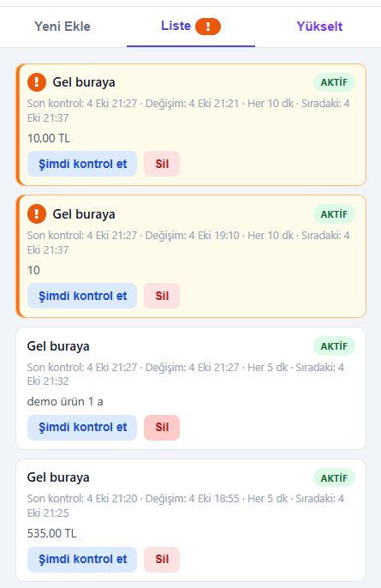Delete the 535,00 TL entry with Sil

click(x=162, y=560)
